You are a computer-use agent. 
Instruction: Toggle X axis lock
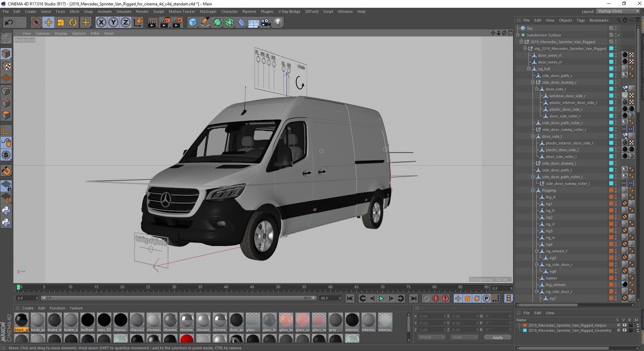tap(101, 23)
